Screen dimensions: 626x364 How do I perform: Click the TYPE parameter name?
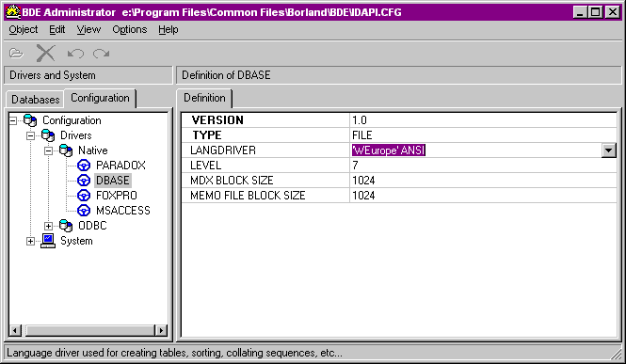click(207, 135)
